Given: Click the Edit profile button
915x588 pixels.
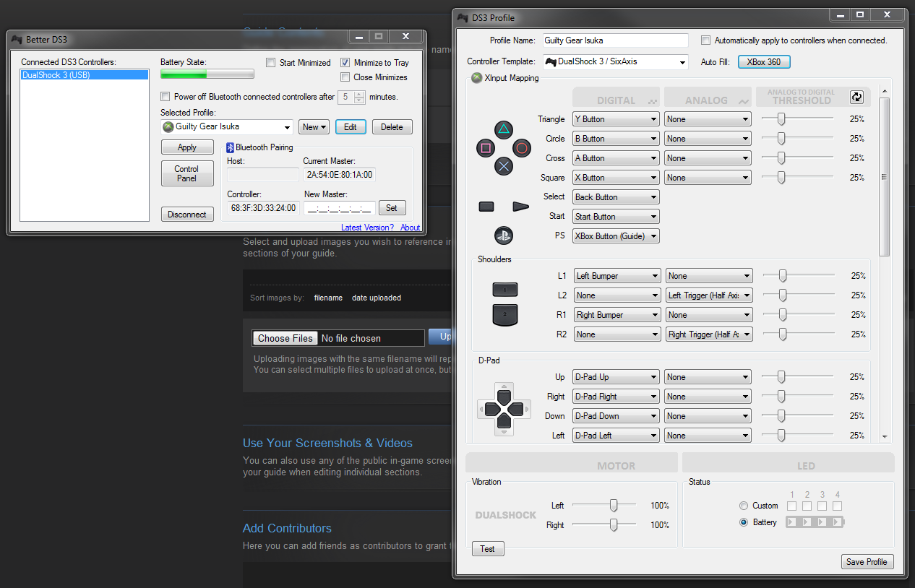Looking at the screenshot, I should click(351, 127).
